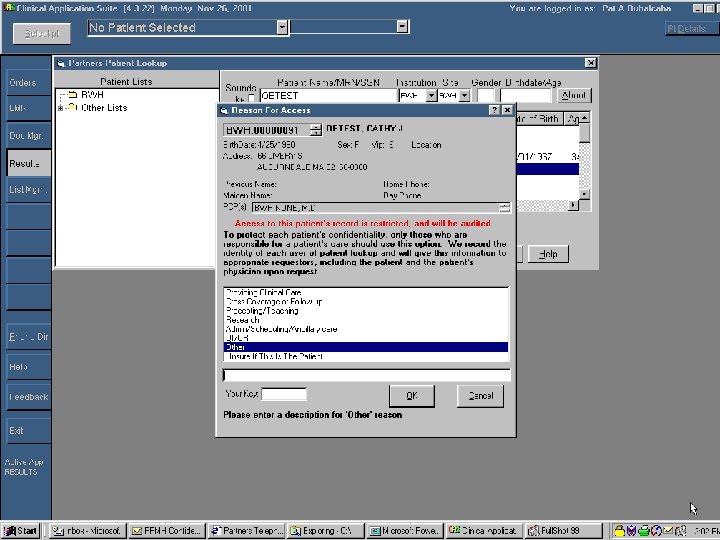Click the yellow lock system tray icon
The image size is (720, 540).
pyautogui.click(x=619, y=531)
